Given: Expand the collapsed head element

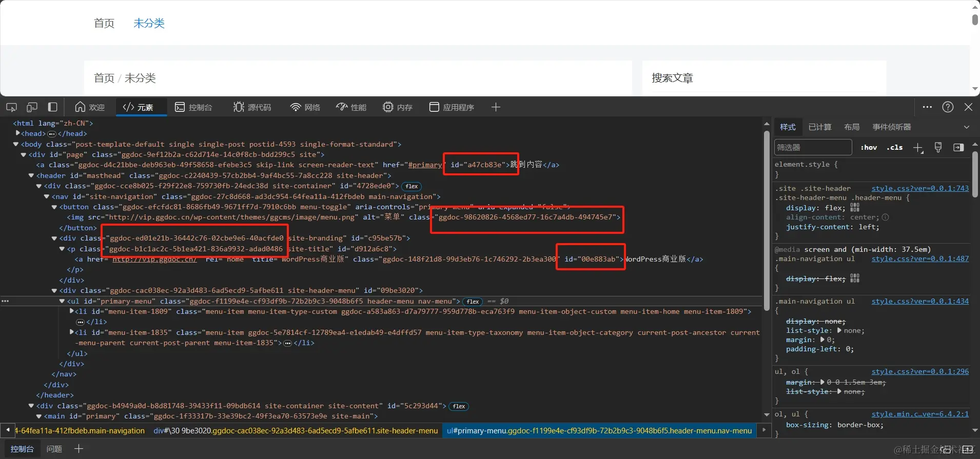Looking at the screenshot, I should (18, 133).
